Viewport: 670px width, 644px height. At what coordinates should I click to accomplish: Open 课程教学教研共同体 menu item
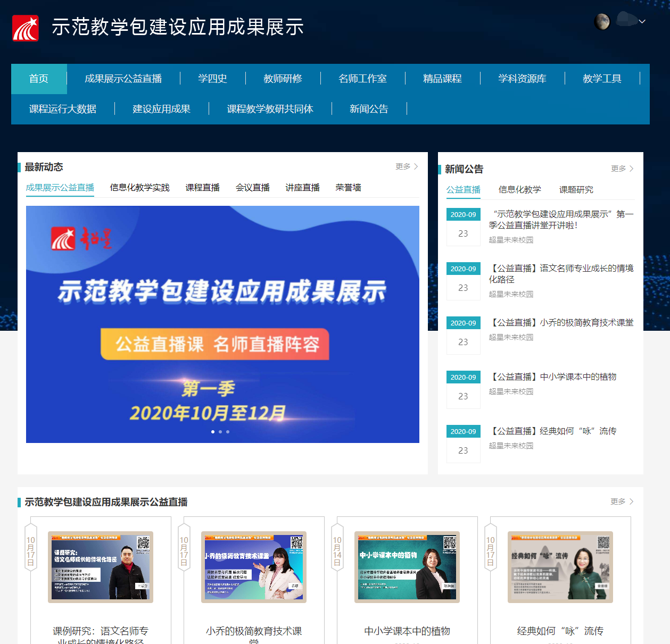click(x=270, y=109)
